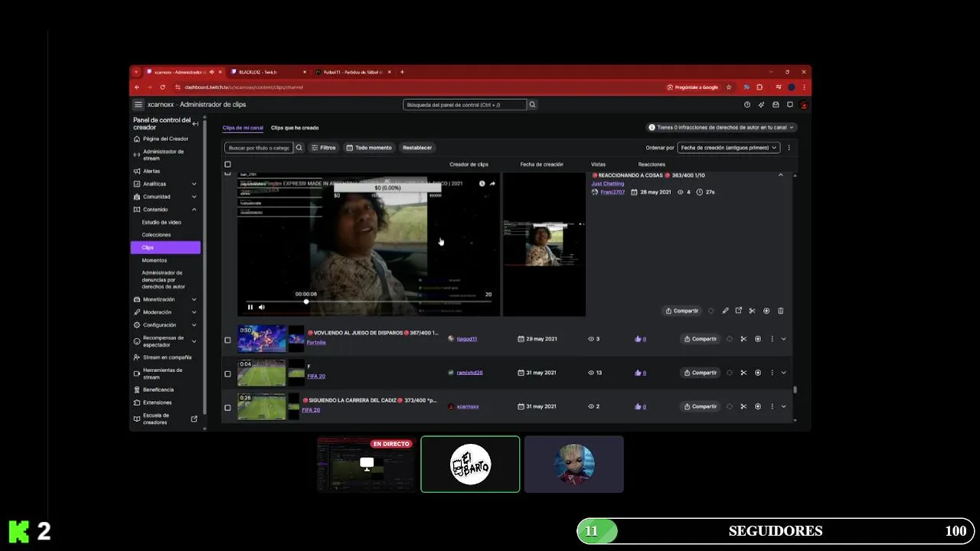Image resolution: width=980 pixels, height=551 pixels.
Task: Open the help icon in the dashboard header
Action: pyautogui.click(x=747, y=105)
